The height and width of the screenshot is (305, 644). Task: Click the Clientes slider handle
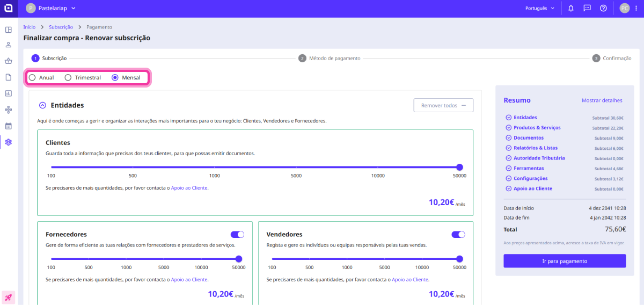pyautogui.click(x=459, y=167)
